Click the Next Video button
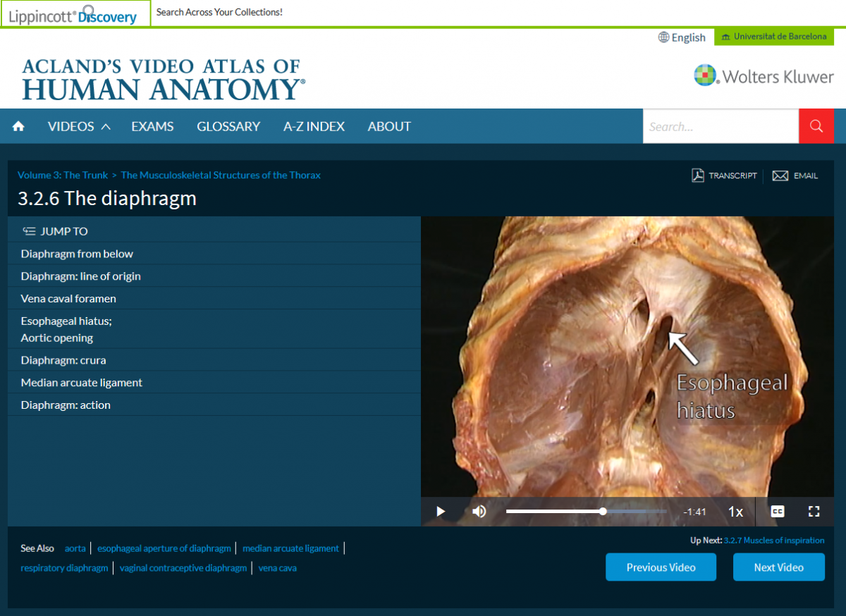This screenshot has height=616, width=846. pyautogui.click(x=778, y=567)
